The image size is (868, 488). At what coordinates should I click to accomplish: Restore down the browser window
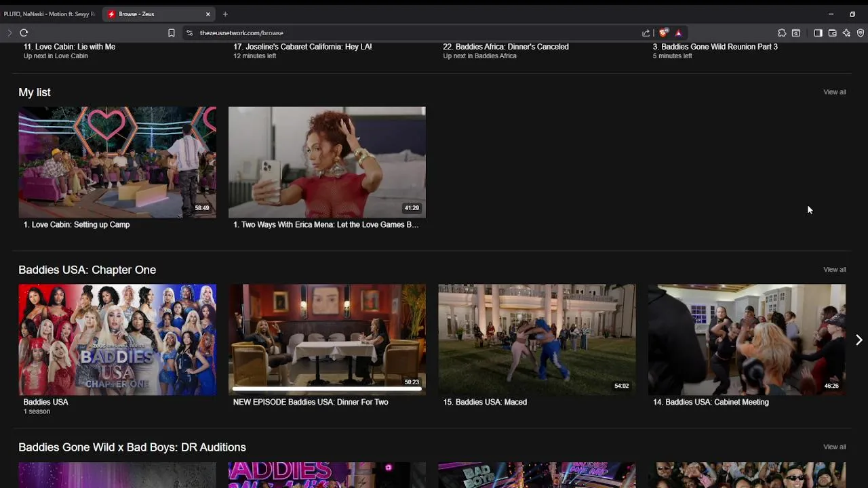[852, 14]
